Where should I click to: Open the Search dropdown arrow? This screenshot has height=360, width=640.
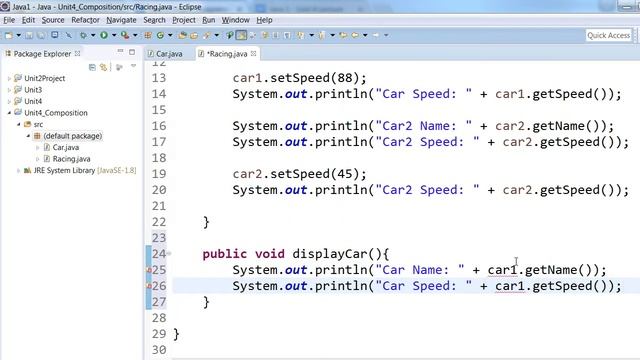click(217, 35)
